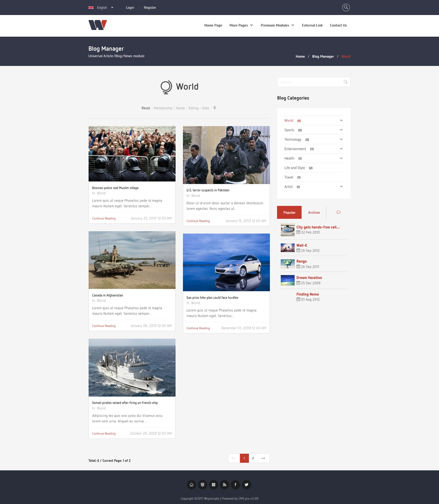This screenshot has width=439, height=504.
Task: Continue reading the Gas price hike article
Action: (198, 328)
